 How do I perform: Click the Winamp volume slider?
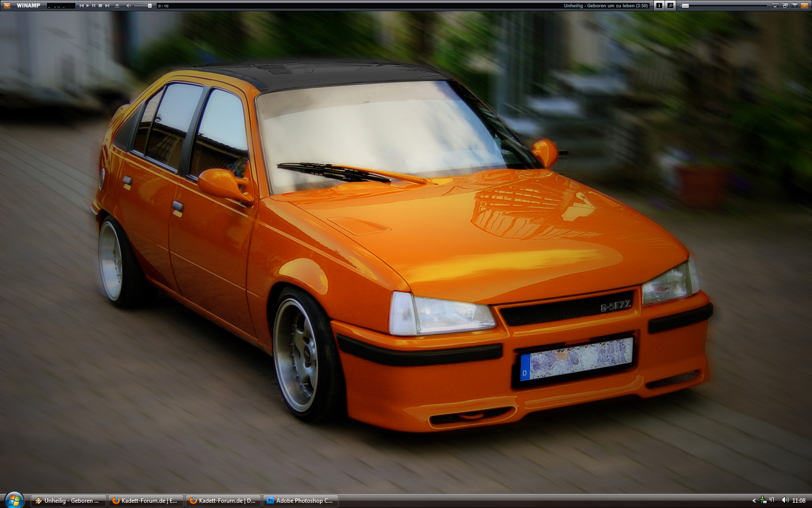(x=143, y=6)
